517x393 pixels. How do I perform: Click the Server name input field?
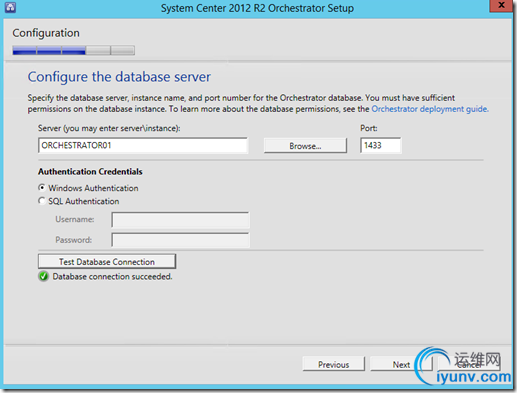point(143,145)
